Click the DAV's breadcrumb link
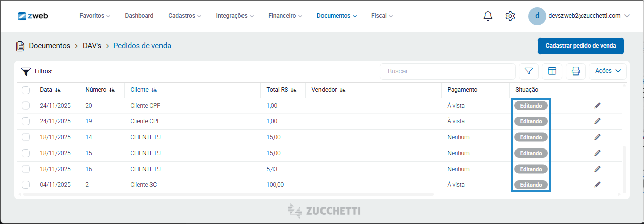Image resolution: width=644 pixels, height=224 pixels. tap(92, 46)
